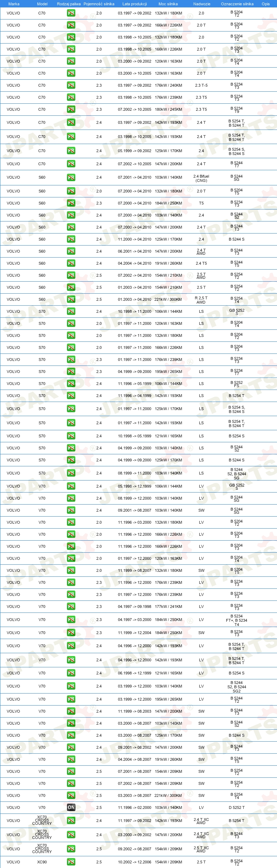Screen dimensions: 277x868
Task: Click the D 5252 T engine code cell
Action: [x=237, y=807]
